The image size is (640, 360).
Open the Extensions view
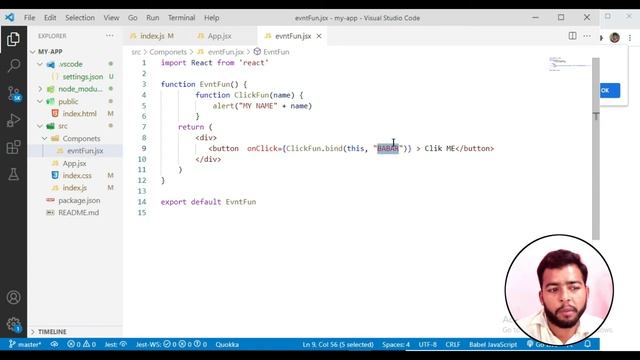click(13, 147)
